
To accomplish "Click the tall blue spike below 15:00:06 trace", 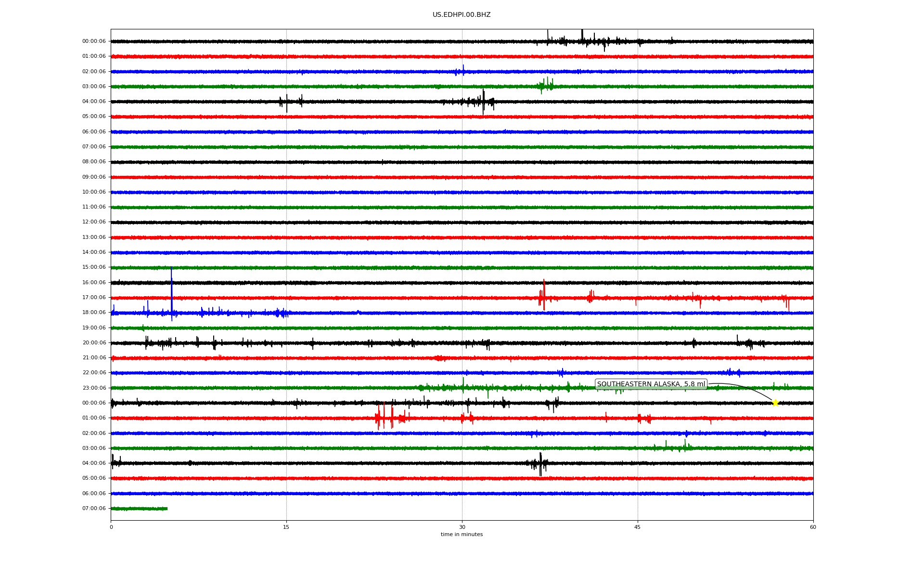I will click(171, 289).
